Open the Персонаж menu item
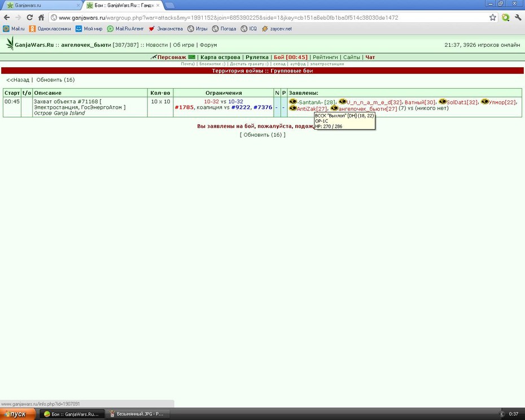The height and width of the screenshot is (420, 525). click(x=172, y=57)
